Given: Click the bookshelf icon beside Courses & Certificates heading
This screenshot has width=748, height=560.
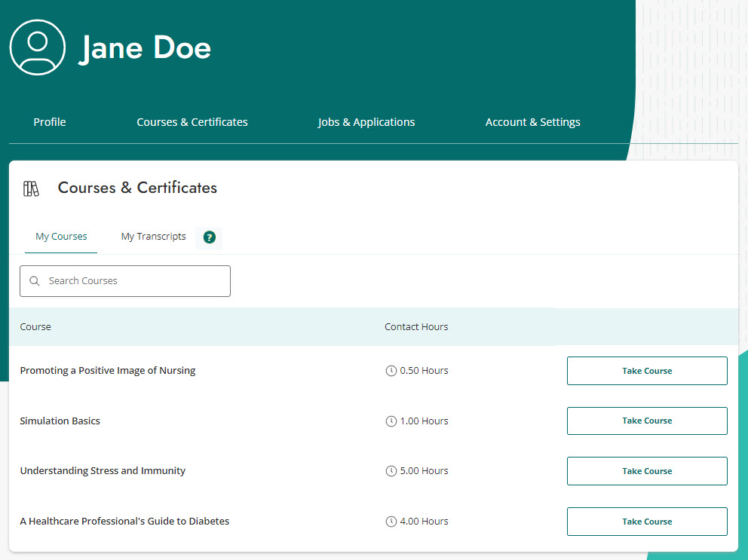Looking at the screenshot, I should (31, 188).
